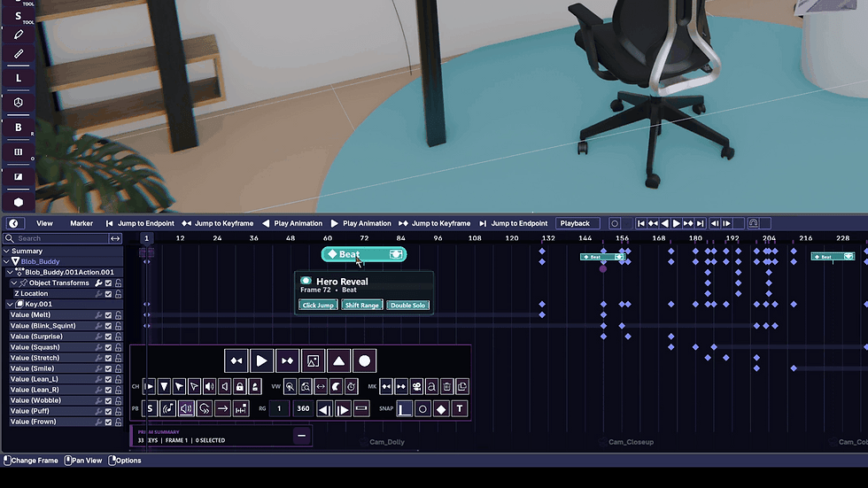
Task: Click left Jump to Keyframe header item
Action: tap(218, 223)
